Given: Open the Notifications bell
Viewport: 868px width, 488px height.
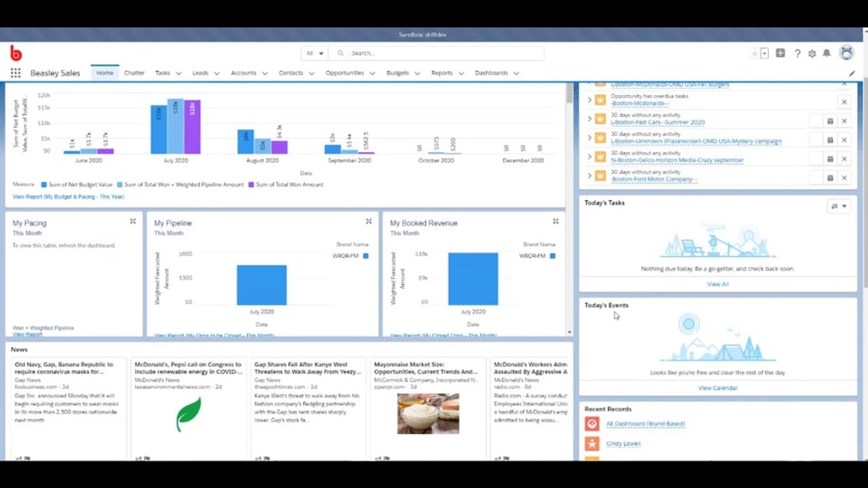Looking at the screenshot, I should 827,53.
